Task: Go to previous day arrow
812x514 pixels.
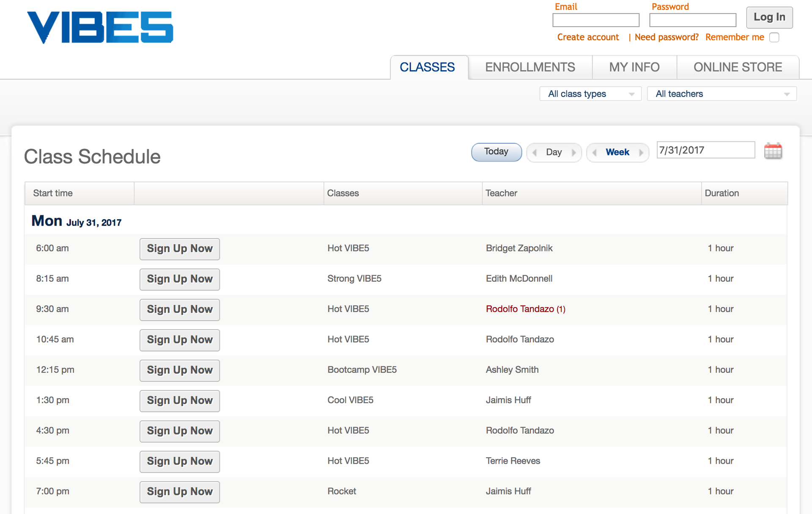Action: point(535,152)
